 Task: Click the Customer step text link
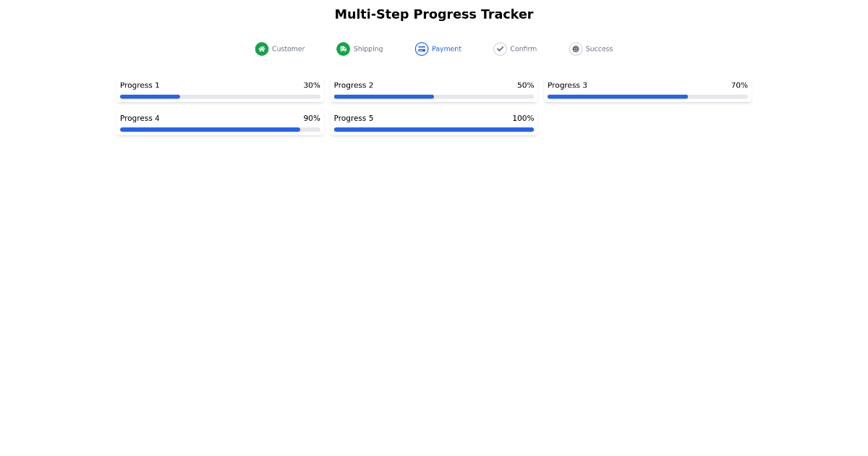pyautogui.click(x=287, y=48)
